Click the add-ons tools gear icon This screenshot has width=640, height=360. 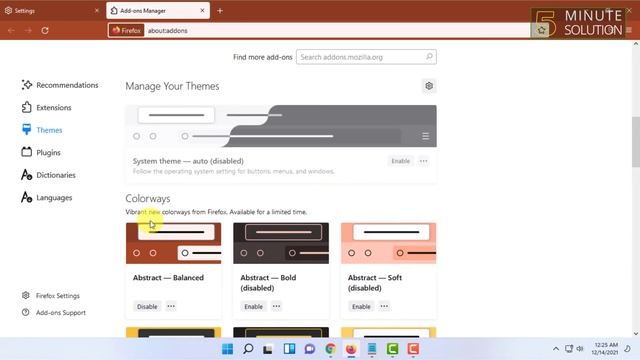(x=429, y=86)
